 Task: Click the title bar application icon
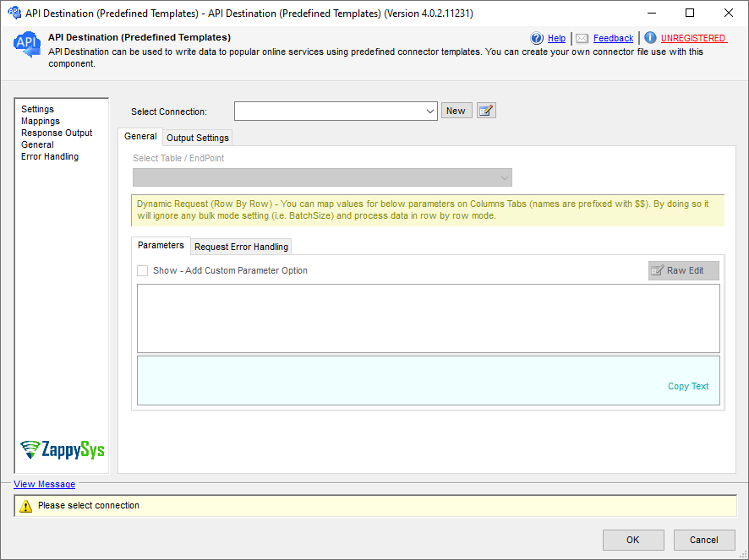tap(14, 13)
